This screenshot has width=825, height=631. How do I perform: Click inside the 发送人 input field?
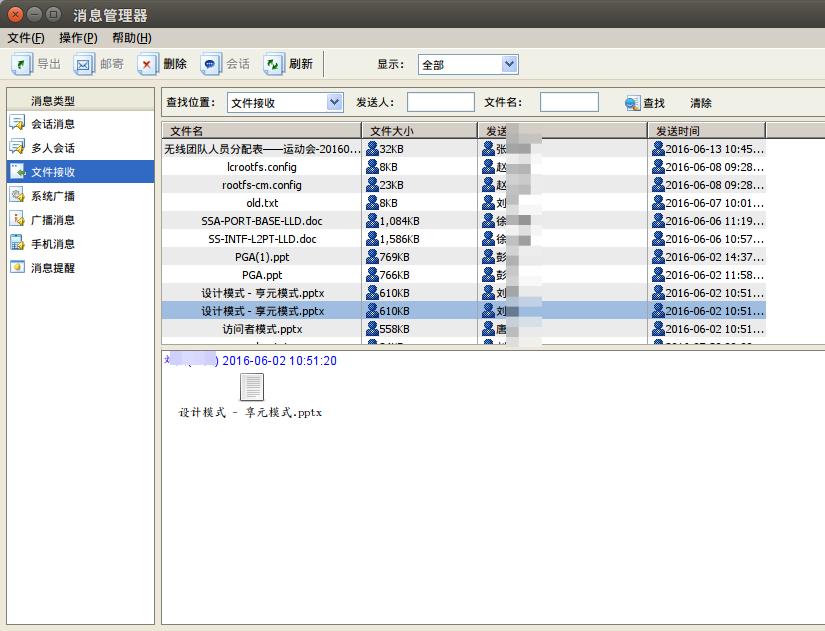coord(440,102)
